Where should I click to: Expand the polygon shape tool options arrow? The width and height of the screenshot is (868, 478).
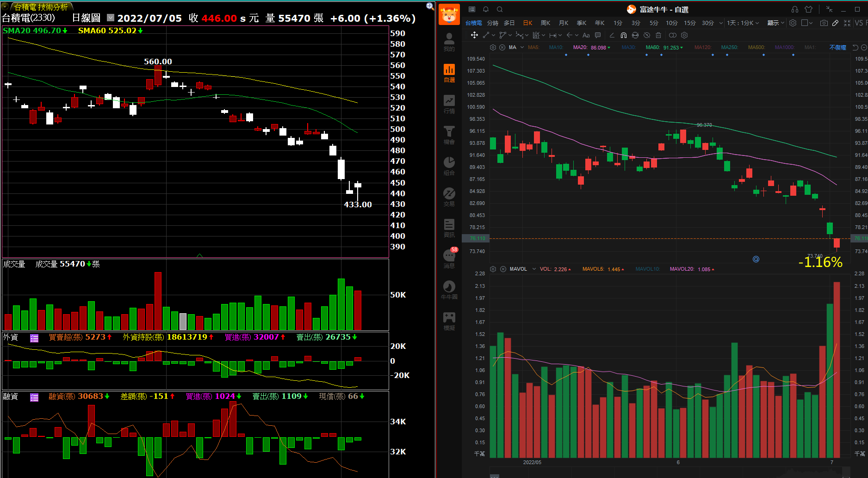click(x=510, y=35)
